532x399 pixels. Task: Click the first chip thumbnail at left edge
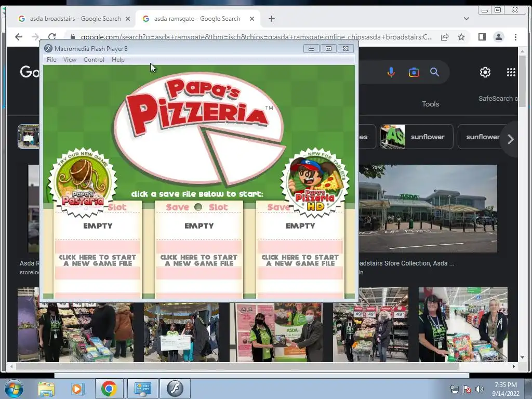point(28,137)
